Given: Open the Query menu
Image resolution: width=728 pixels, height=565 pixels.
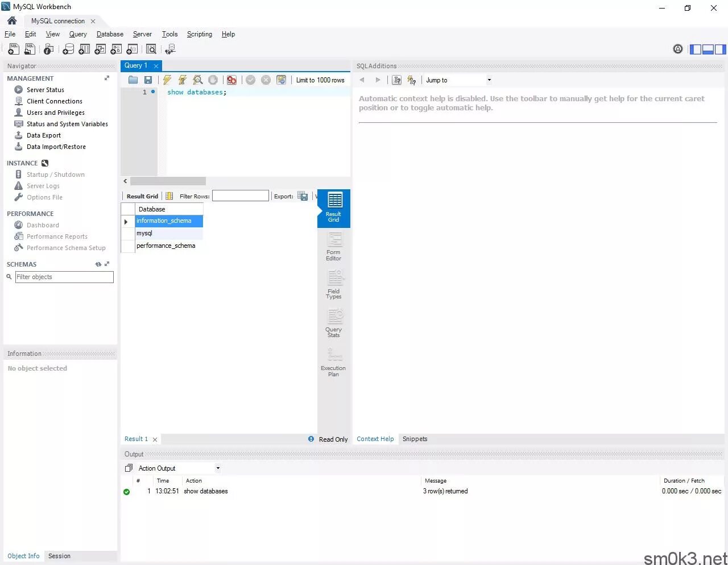Looking at the screenshot, I should (x=78, y=34).
